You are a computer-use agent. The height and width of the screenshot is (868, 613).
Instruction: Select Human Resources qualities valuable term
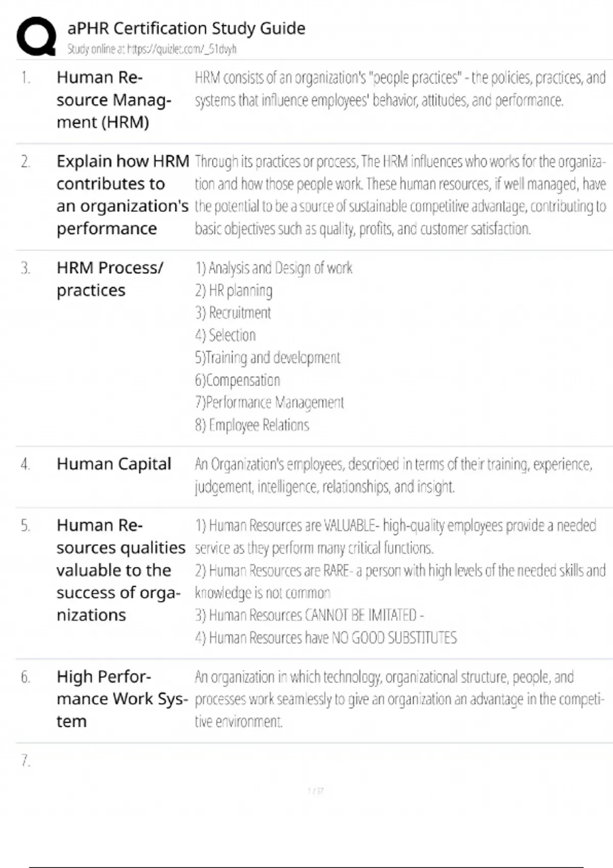point(121,570)
